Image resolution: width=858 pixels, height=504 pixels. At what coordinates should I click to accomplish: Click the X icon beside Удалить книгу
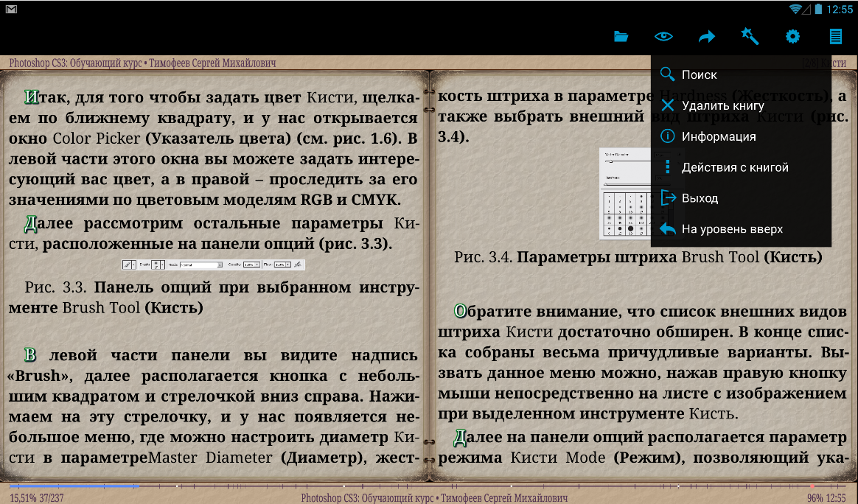[x=667, y=105]
